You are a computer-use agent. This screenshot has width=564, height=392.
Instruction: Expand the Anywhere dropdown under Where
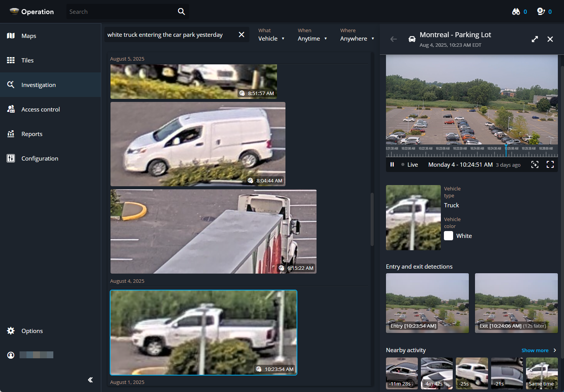[357, 38]
